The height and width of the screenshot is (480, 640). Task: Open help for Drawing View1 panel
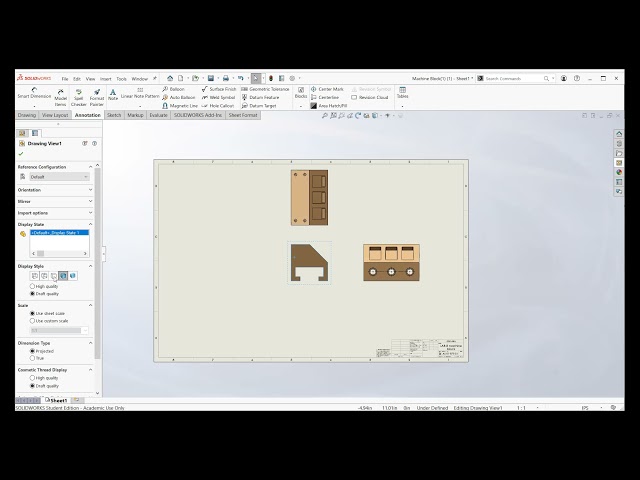tap(94, 144)
